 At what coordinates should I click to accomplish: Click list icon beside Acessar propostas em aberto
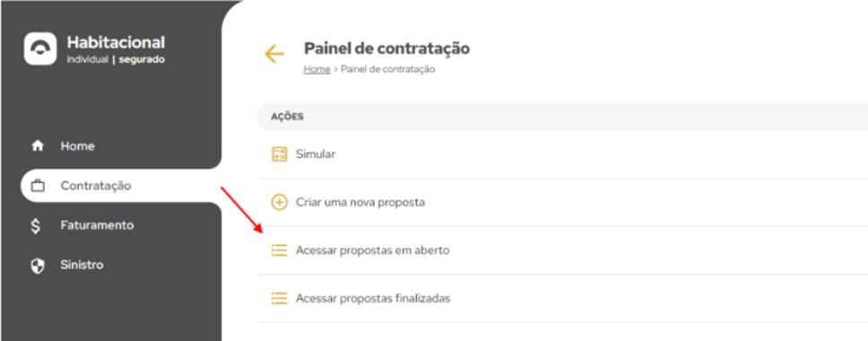pos(279,250)
